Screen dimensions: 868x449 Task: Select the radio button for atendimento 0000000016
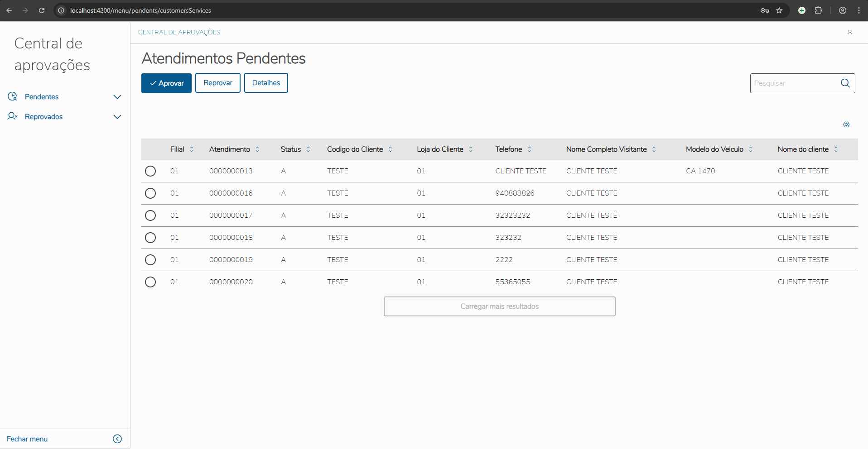(x=150, y=193)
